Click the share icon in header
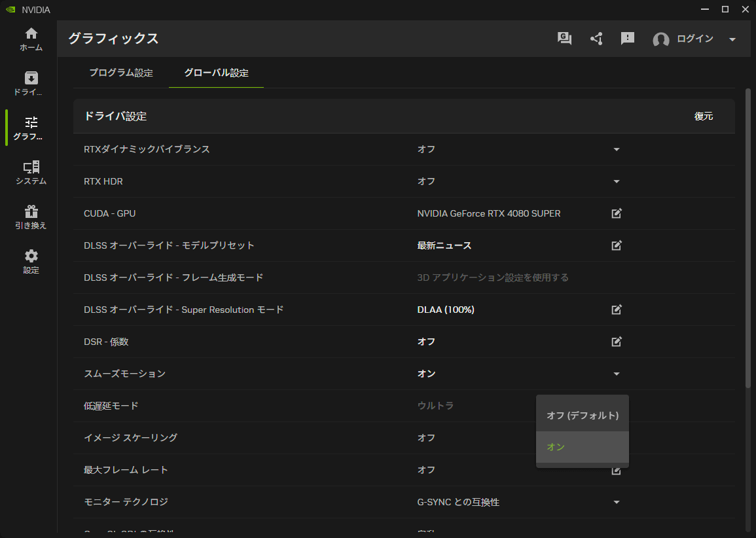Viewport: 756px width, 538px height. (x=596, y=39)
